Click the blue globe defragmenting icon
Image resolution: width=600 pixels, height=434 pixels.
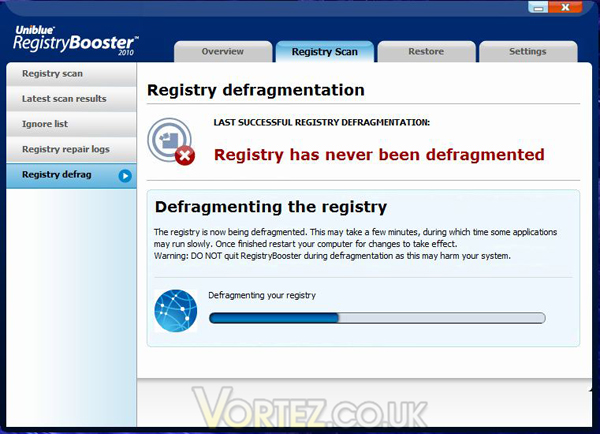click(176, 310)
